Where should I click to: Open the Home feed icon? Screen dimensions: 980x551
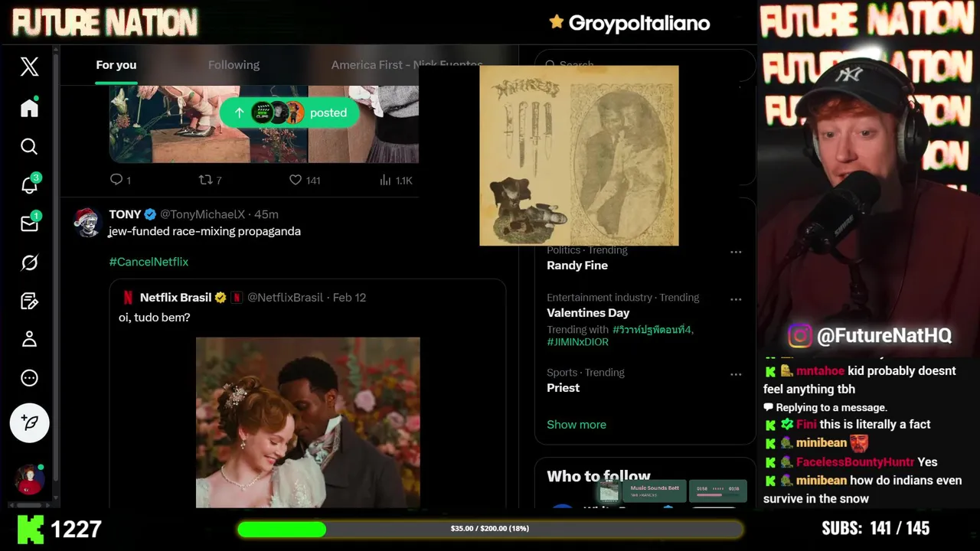tap(29, 108)
